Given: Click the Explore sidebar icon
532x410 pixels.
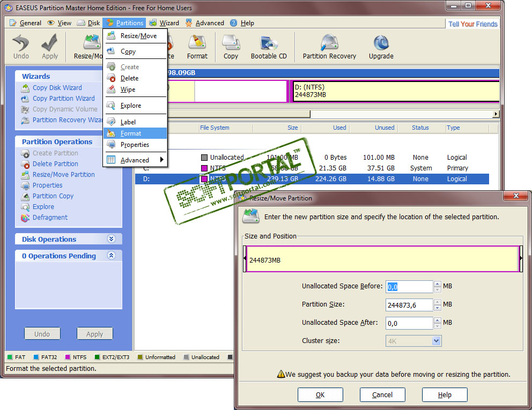Looking at the screenshot, I should tap(25, 207).
